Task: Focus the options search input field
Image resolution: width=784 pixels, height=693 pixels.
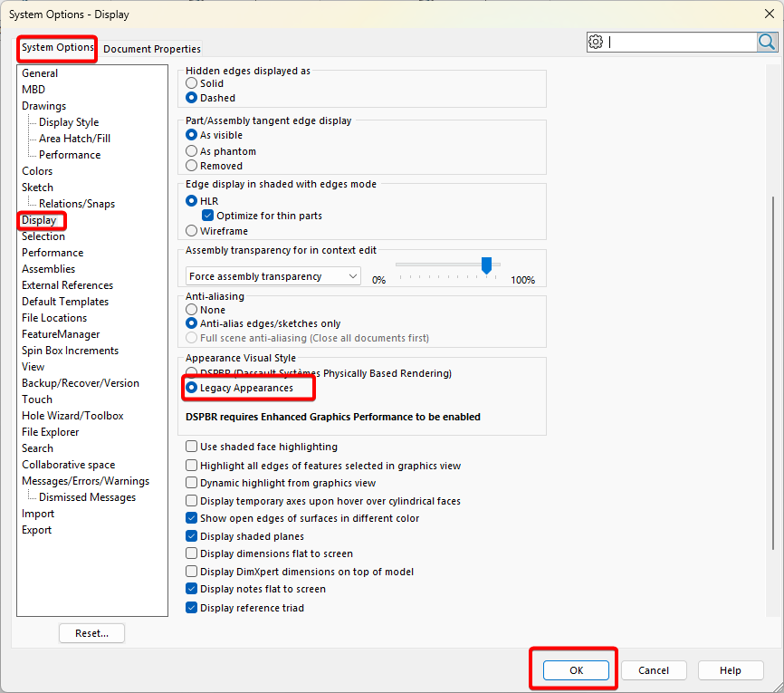Action: (x=681, y=42)
